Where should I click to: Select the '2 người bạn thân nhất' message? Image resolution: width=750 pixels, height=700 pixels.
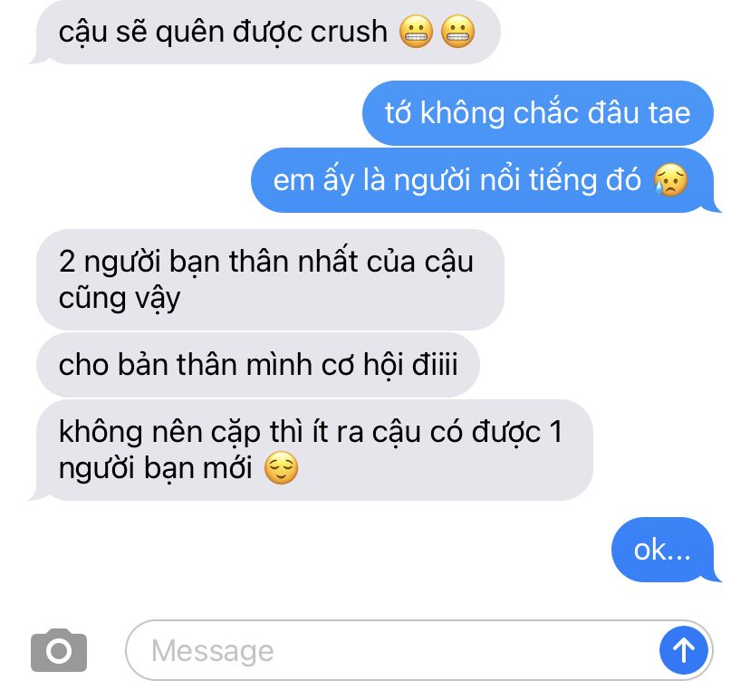[x=270, y=279]
